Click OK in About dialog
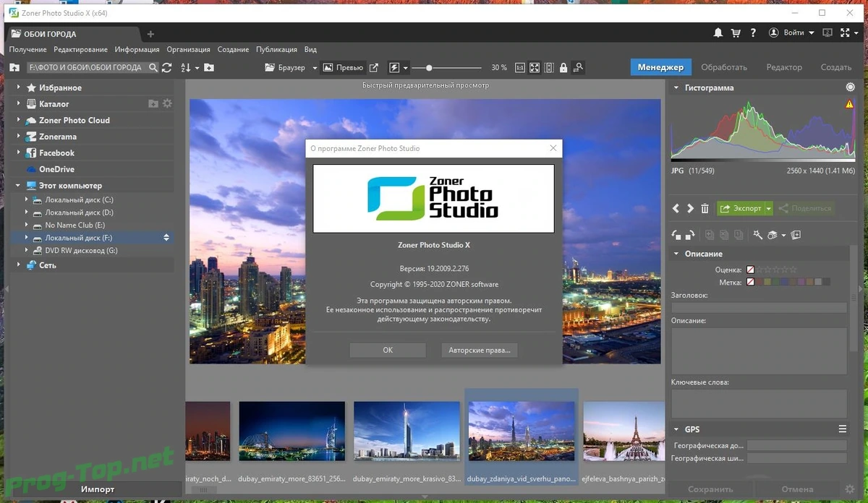The height and width of the screenshot is (503, 868). [x=388, y=350]
